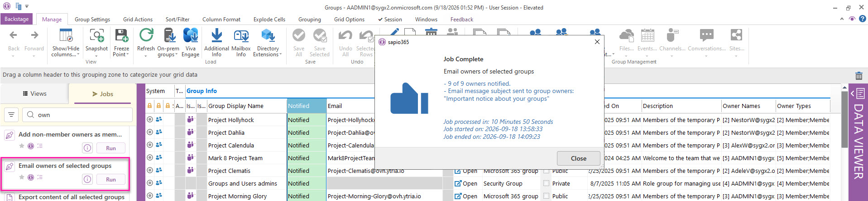868x201 pixels.
Task: Open the Events ribbon icon
Action: tap(647, 35)
